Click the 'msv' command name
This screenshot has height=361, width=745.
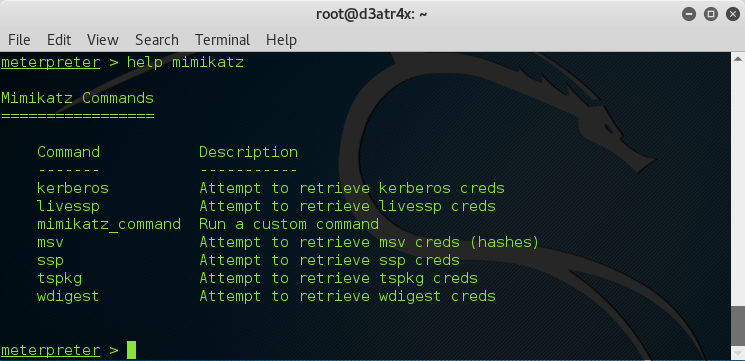[x=50, y=242]
